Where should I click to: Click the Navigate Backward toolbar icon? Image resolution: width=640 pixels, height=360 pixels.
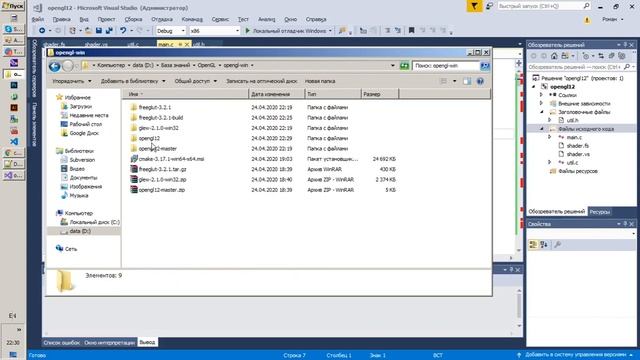[42, 31]
